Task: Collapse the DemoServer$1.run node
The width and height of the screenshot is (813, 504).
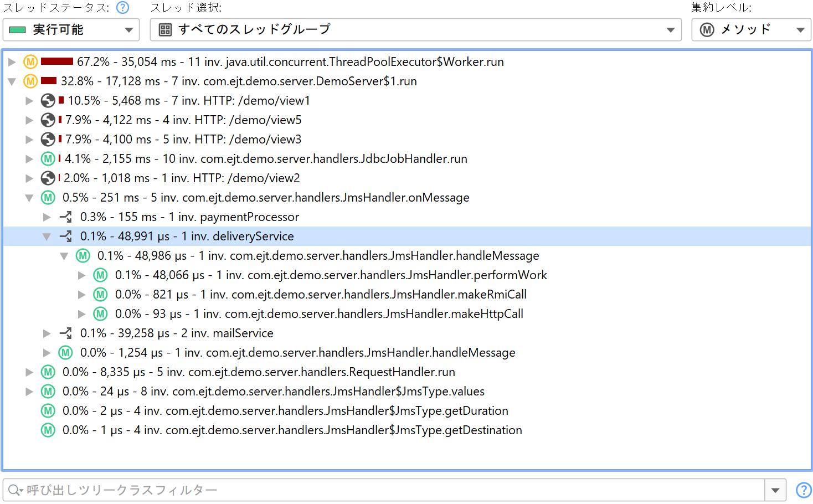Action: click(12, 81)
